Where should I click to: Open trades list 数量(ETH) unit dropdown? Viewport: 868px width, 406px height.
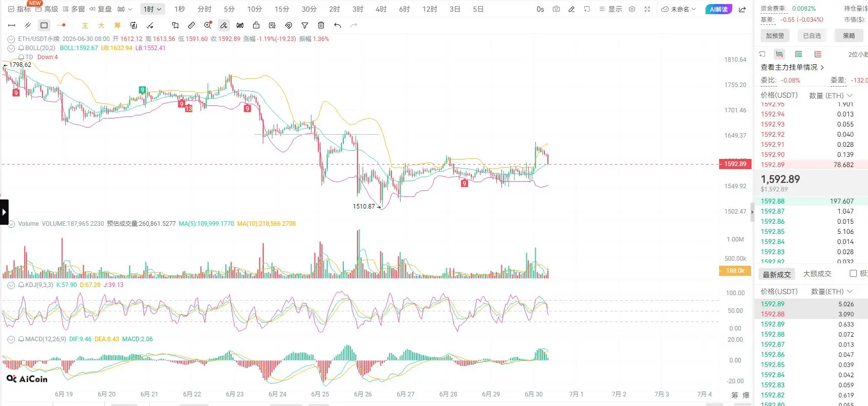click(832, 292)
